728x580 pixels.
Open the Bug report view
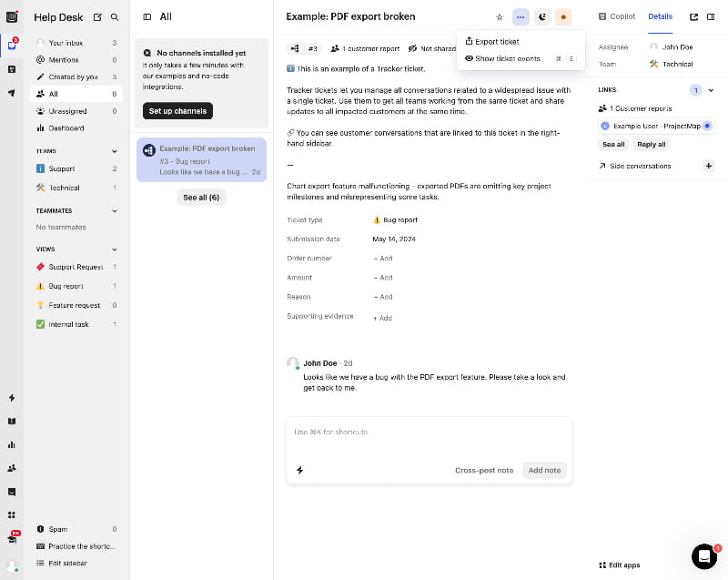(76, 286)
